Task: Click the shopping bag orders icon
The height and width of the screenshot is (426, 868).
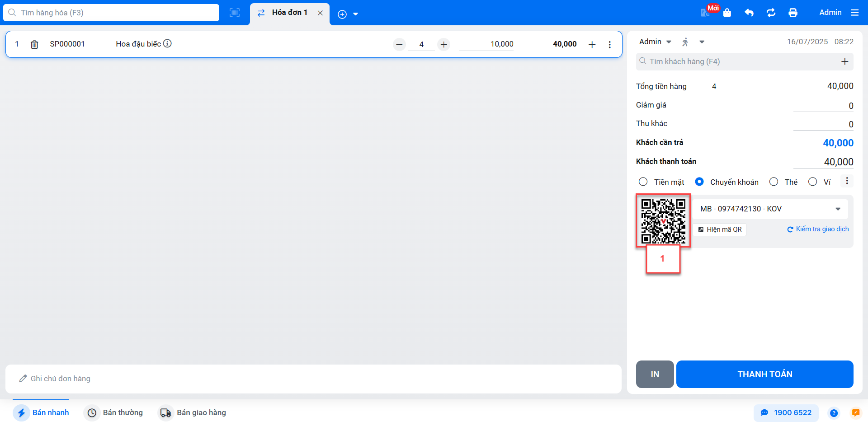Action: point(727,13)
